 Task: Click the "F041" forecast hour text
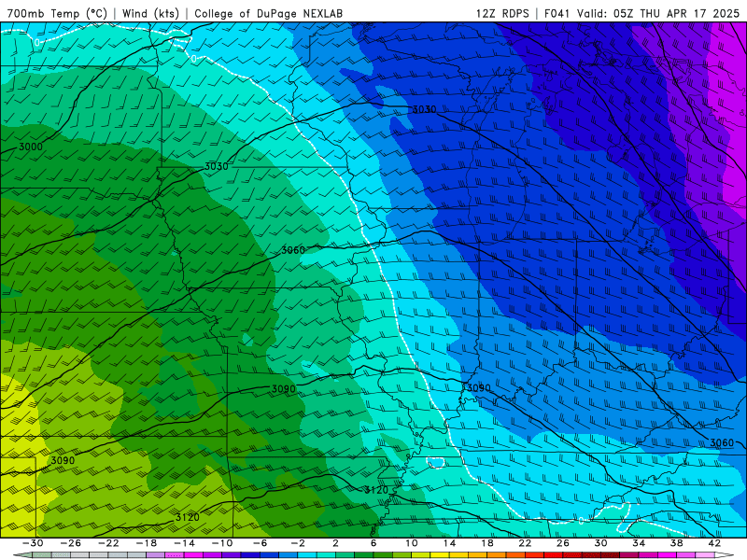pos(557,13)
